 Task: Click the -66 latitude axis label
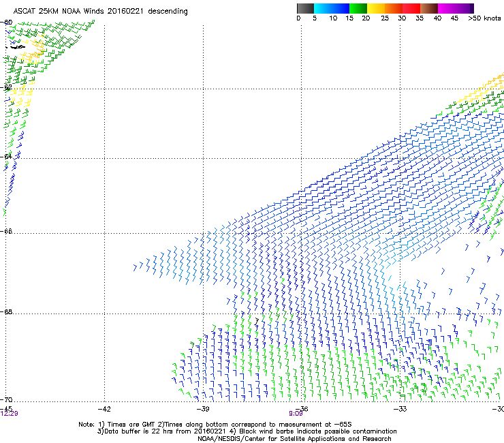(x=6, y=231)
